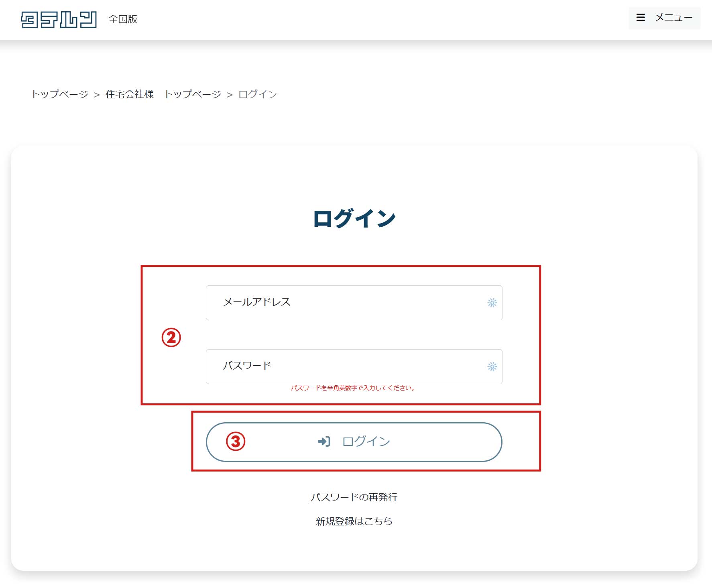This screenshot has height=588, width=712.
Task: Go to the first トップページ breadcrumb
Action: pyautogui.click(x=60, y=94)
